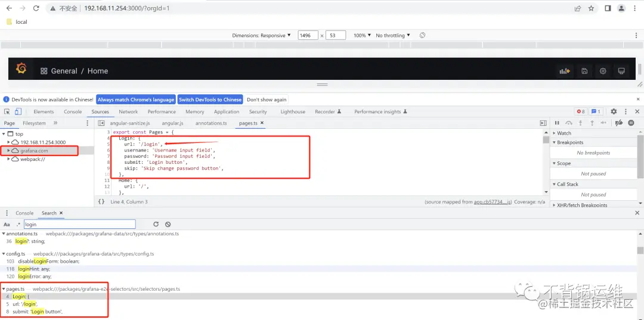Click the red errors count badge

click(580, 111)
